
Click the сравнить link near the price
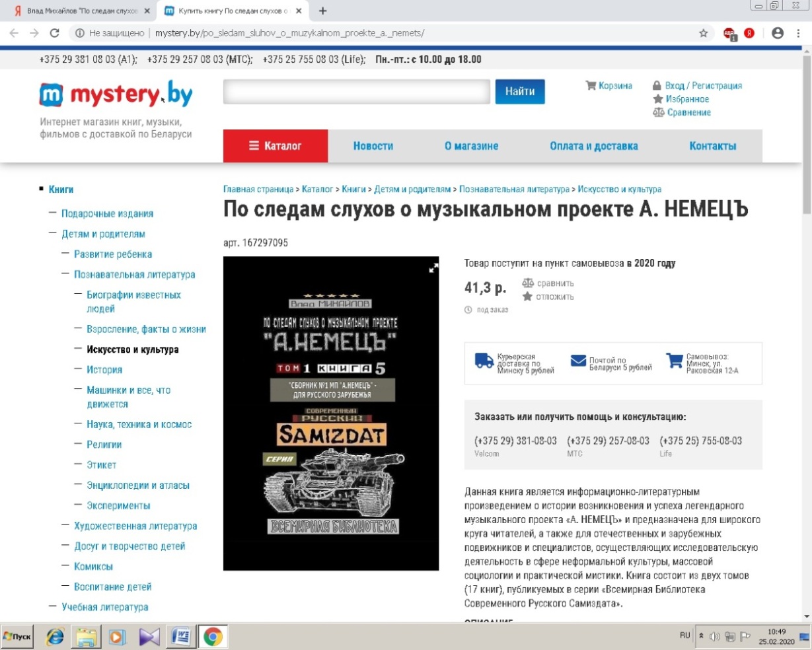(x=554, y=283)
